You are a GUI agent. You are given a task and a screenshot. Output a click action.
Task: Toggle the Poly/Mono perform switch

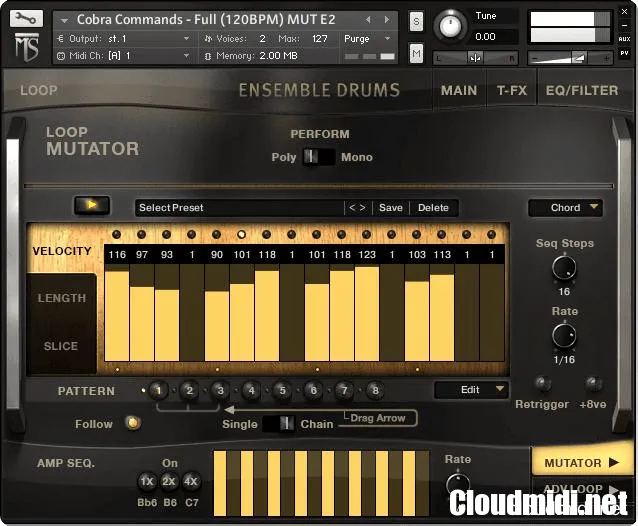319,157
